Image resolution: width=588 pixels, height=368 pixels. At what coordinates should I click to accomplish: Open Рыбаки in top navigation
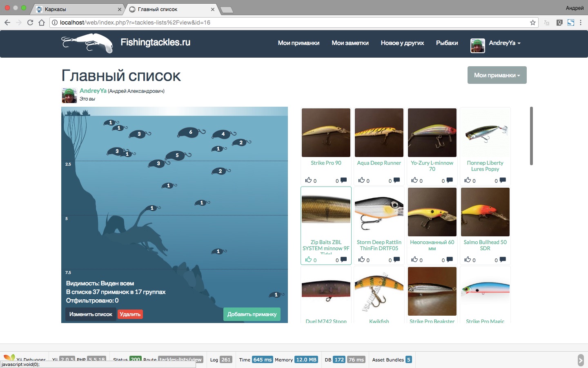coord(447,43)
